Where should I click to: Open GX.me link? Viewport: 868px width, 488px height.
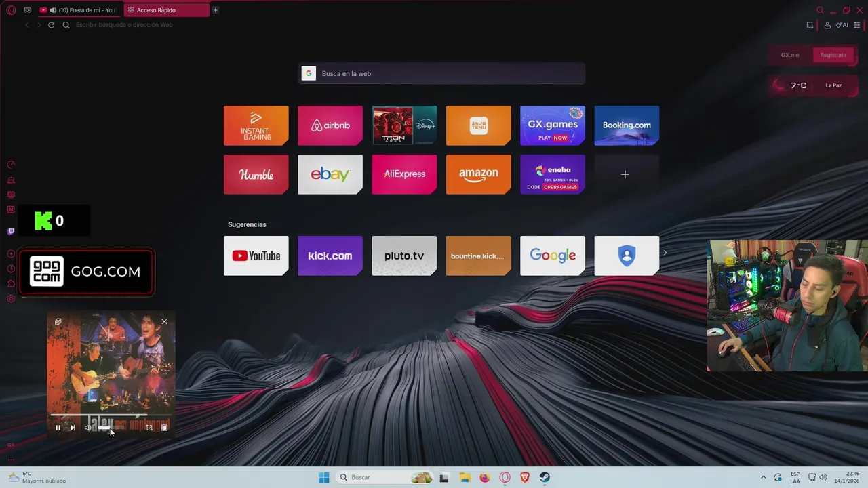pyautogui.click(x=790, y=55)
